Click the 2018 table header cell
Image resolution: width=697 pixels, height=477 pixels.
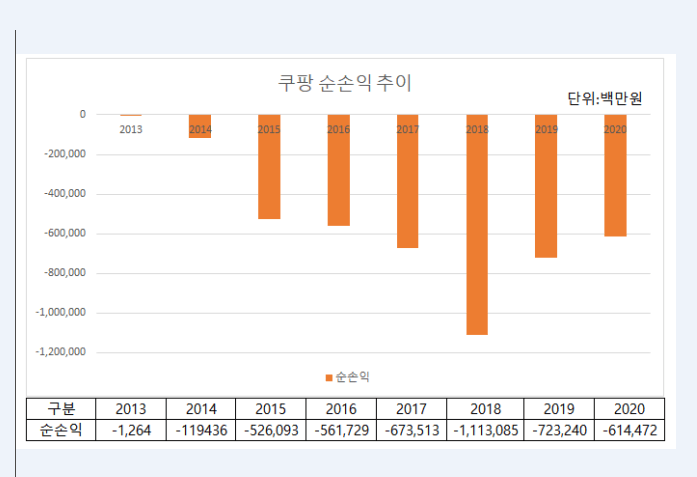[x=485, y=409]
